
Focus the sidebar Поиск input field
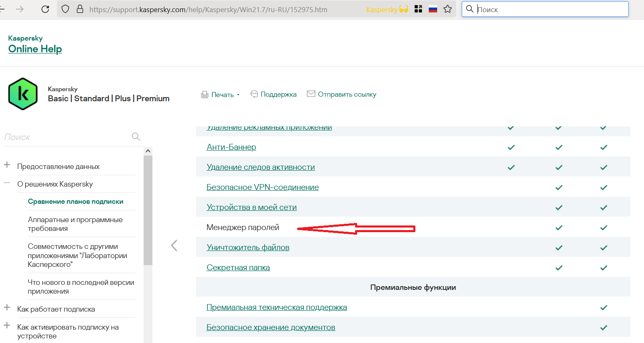67,137
